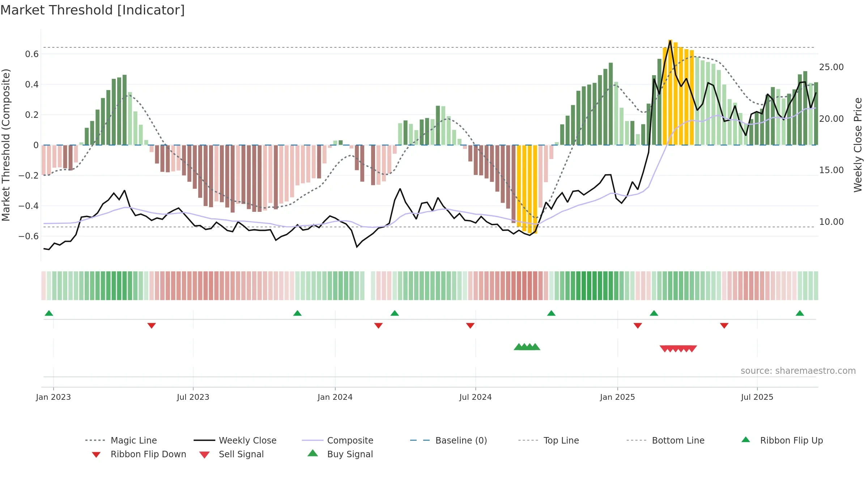Select the ribbon flip down marker before Jul 2023
Image resolution: width=868 pixels, height=488 pixels.
click(x=152, y=326)
